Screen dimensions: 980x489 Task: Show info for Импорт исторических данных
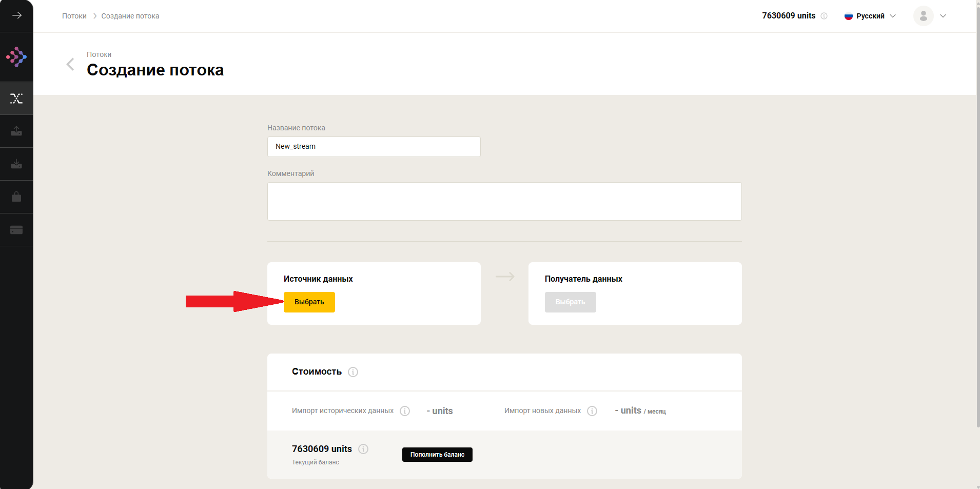405,411
